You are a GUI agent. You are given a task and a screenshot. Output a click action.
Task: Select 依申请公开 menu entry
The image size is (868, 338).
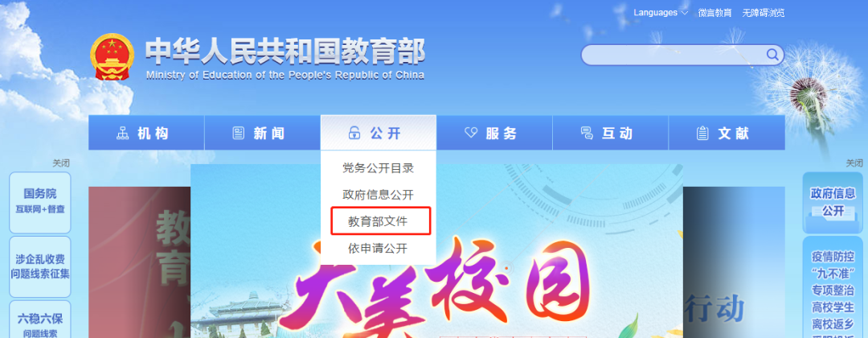pos(378,248)
